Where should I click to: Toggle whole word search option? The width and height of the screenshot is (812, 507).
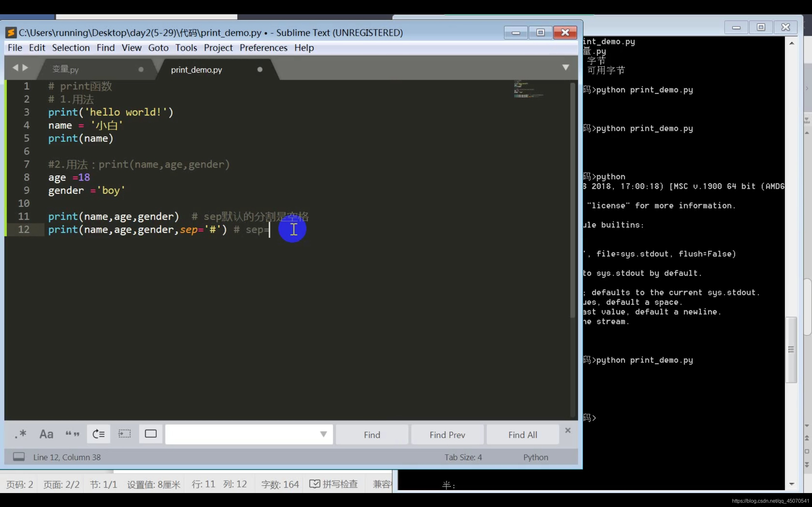coord(72,434)
